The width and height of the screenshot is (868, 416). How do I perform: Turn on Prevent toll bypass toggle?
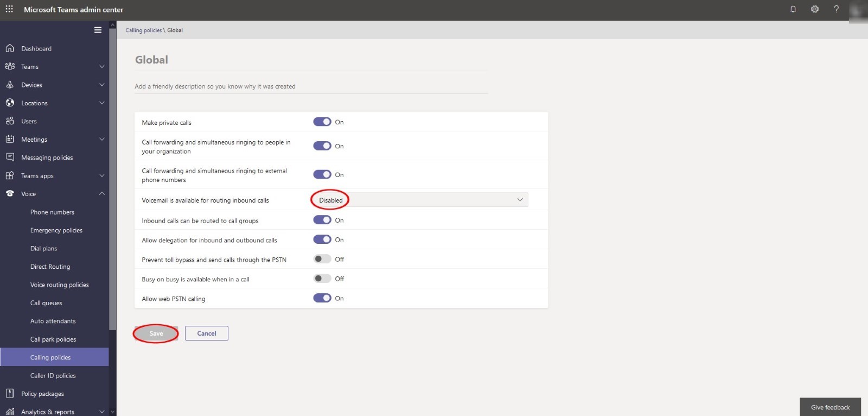(x=322, y=259)
